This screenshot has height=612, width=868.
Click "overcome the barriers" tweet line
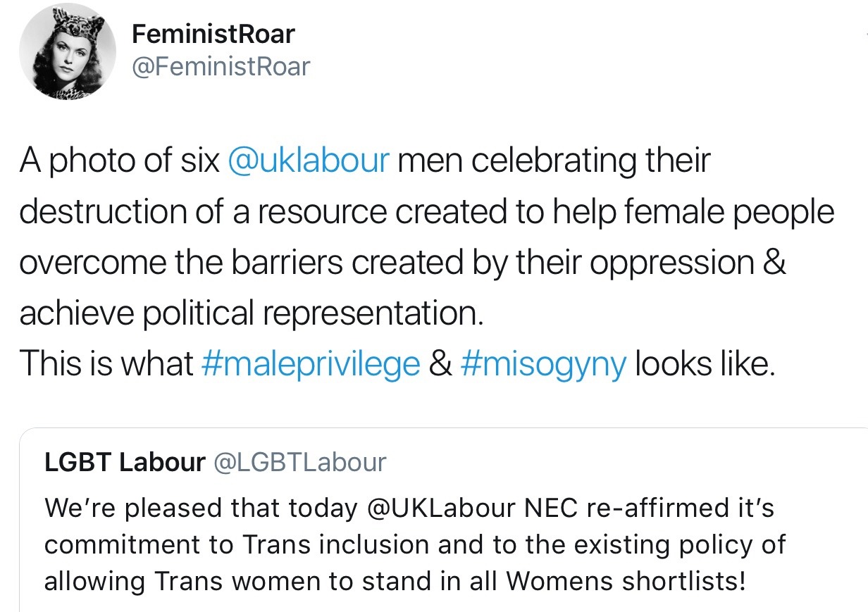182,262
